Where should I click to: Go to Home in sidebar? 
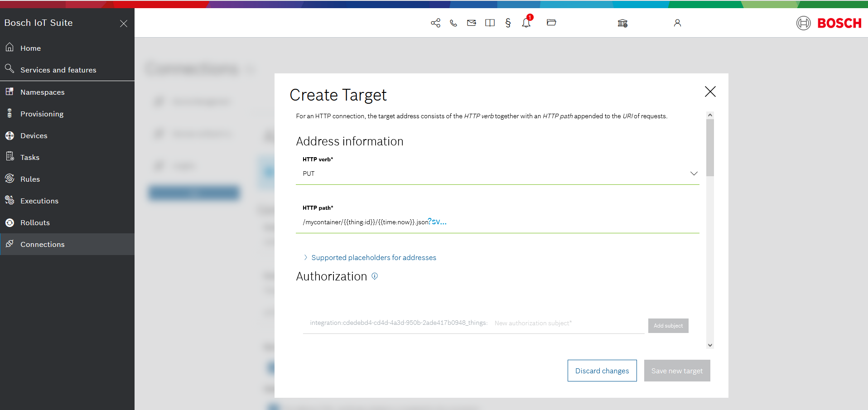point(67,48)
